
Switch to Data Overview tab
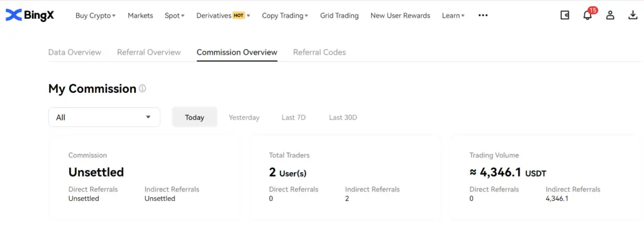(x=75, y=53)
